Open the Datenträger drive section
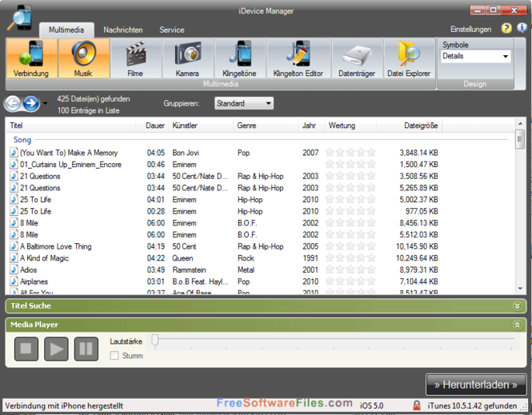The height and width of the screenshot is (415, 532). [x=357, y=58]
